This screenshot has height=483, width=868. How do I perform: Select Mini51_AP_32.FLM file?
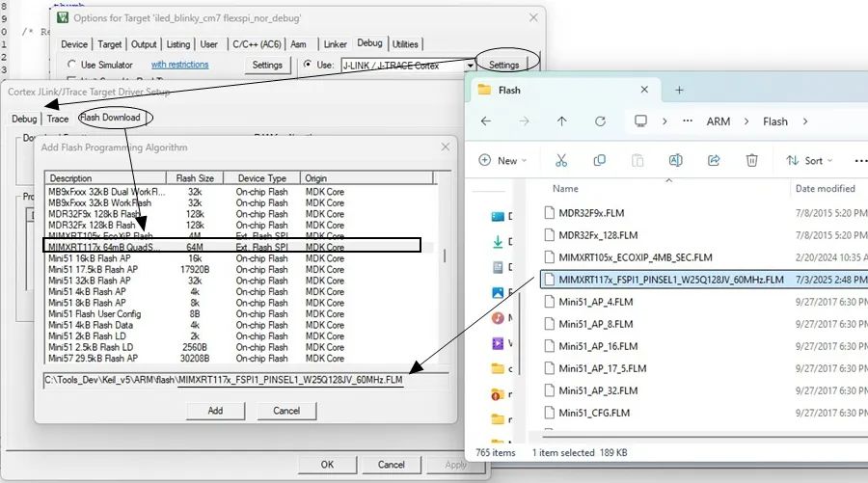tap(704, 390)
